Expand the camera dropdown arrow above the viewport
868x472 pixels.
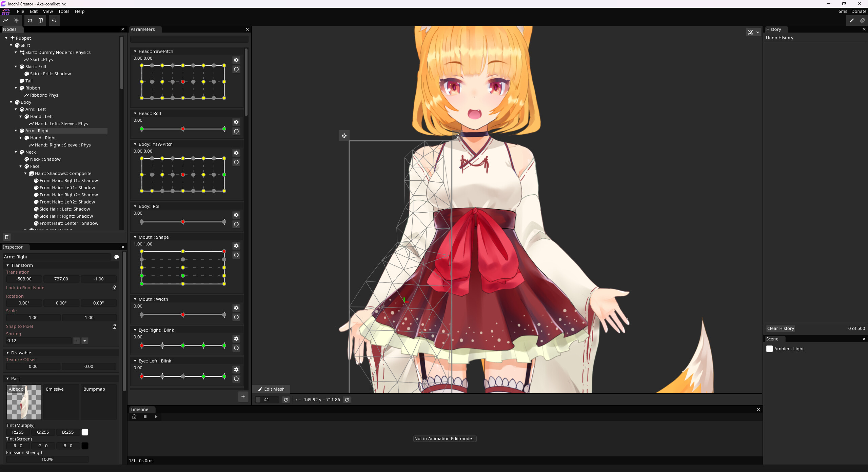(x=757, y=32)
